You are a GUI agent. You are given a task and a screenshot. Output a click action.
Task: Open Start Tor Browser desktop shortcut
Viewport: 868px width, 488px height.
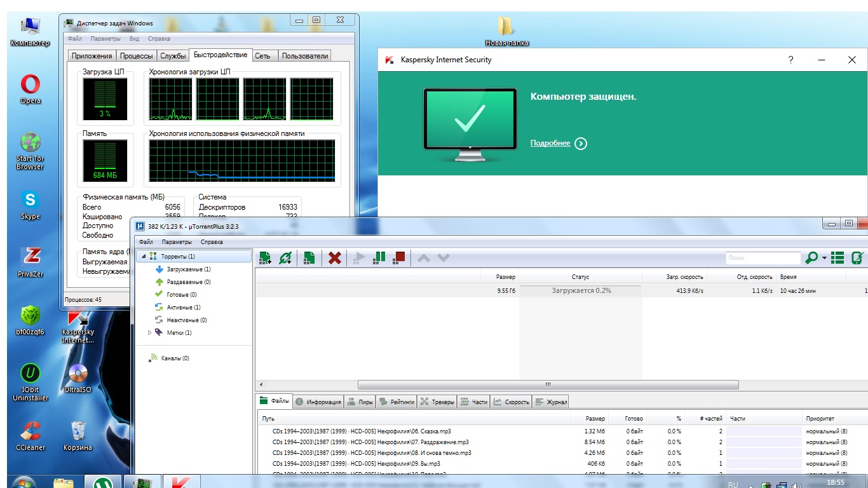pos(30,151)
